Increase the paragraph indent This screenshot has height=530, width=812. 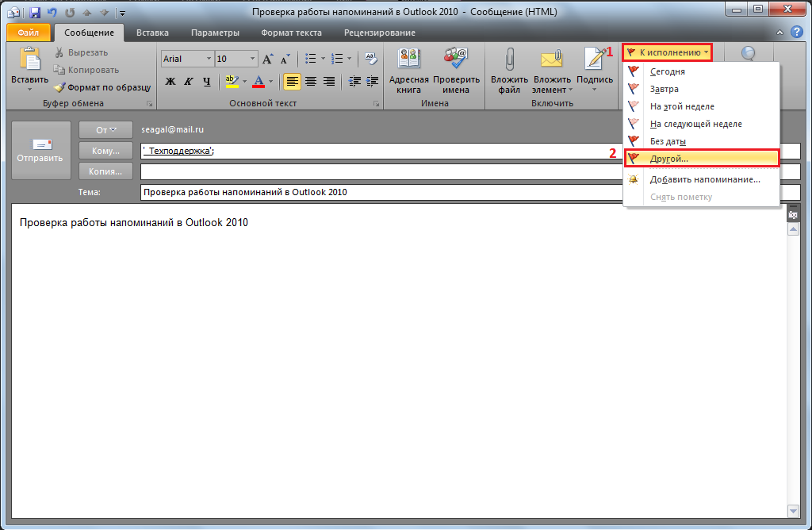pos(373,82)
